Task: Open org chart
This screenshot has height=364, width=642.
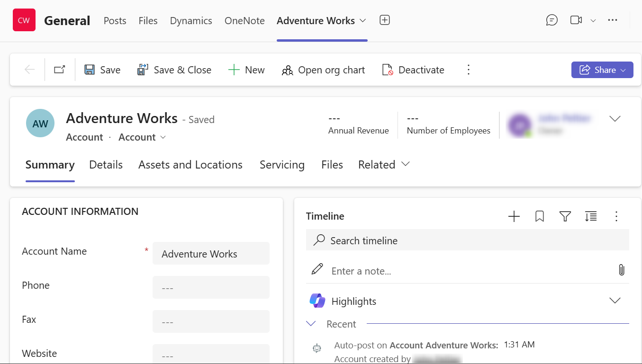Action: tap(323, 70)
